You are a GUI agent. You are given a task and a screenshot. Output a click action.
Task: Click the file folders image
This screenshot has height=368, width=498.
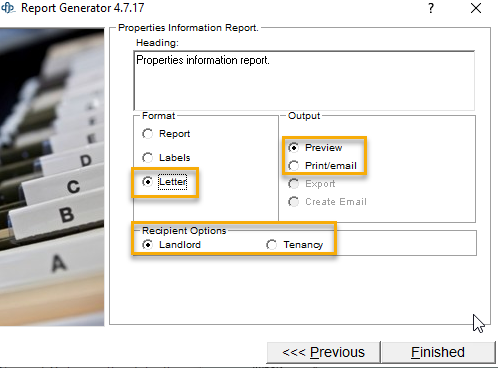coord(52,177)
